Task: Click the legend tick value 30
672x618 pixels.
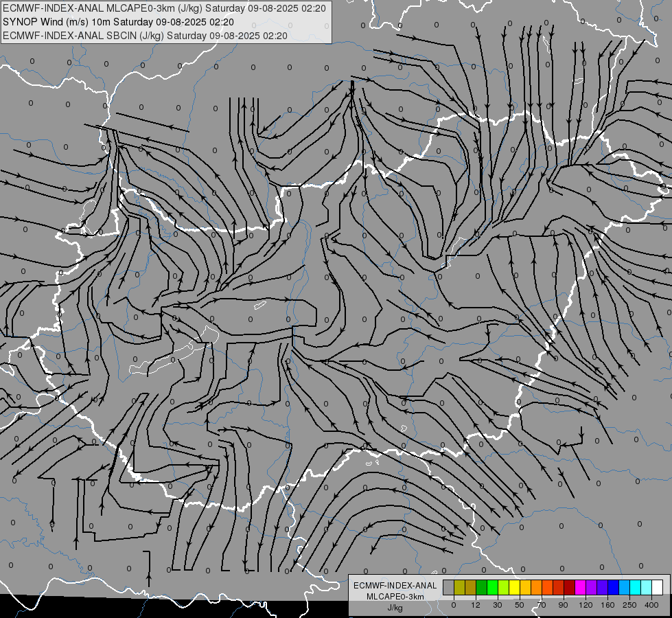Action: (x=498, y=605)
